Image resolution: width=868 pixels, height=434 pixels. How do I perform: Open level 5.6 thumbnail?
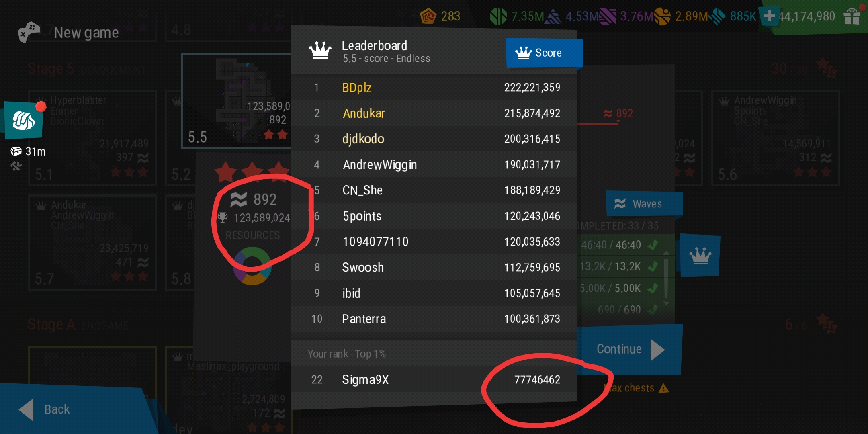[775, 138]
